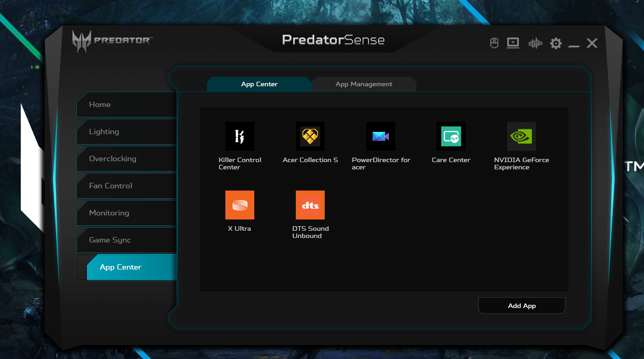This screenshot has height=359, width=644.
Task: Launch PowerDirector for acer icon
Action: pos(380,136)
